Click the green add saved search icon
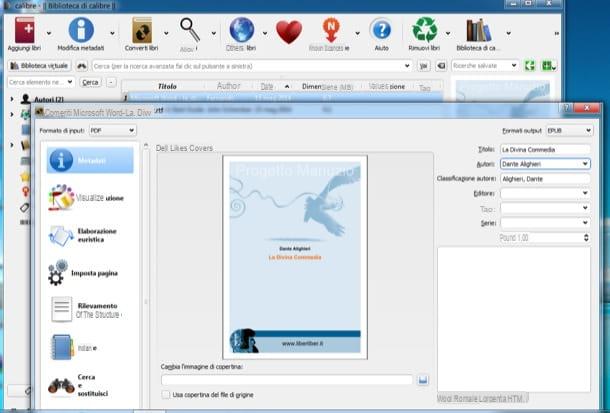The height and width of the screenshot is (413, 610). click(548, 66)
